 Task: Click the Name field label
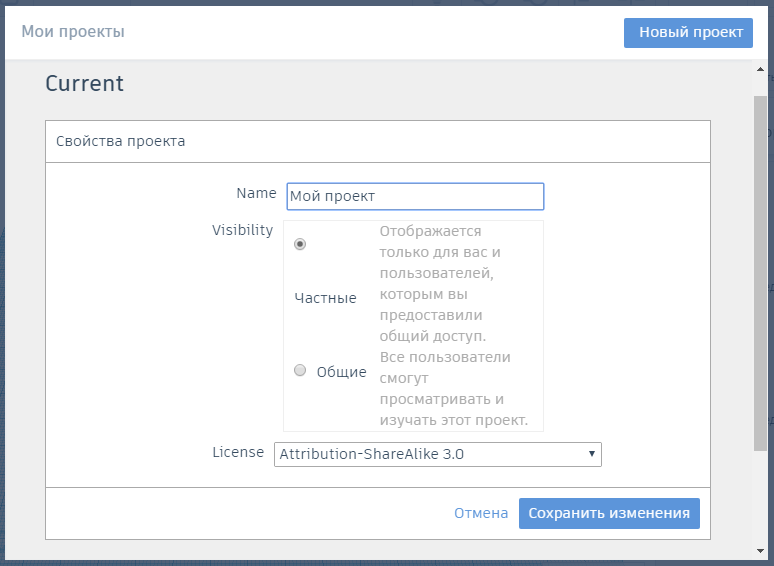pyautogui.click(x=256, y=193)
